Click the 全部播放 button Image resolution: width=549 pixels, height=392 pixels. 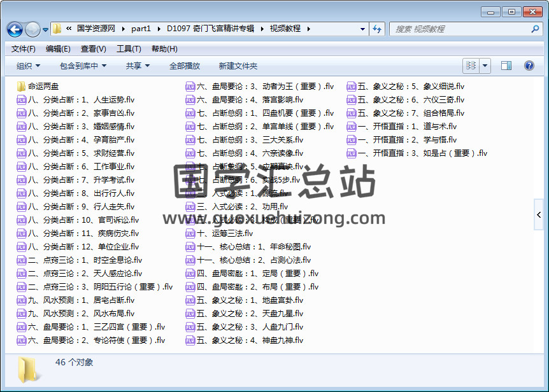(185, 66)
